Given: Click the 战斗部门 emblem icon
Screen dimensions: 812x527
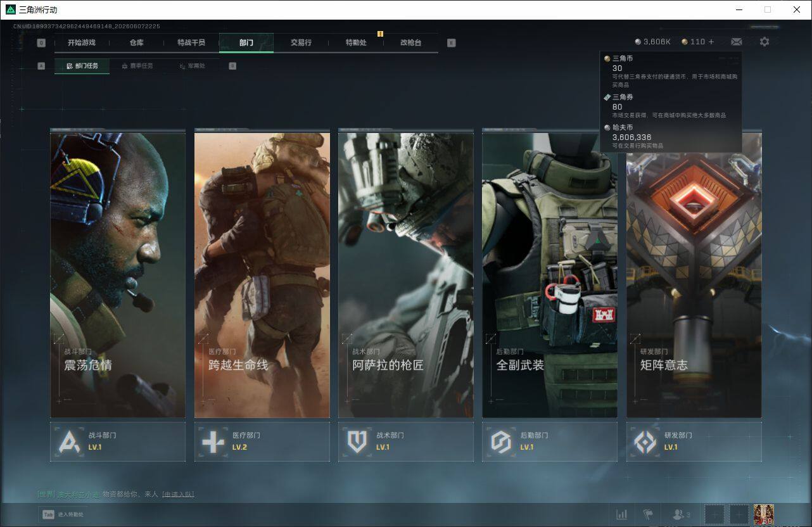Looking at the screenshot, I should coord(69,441).
